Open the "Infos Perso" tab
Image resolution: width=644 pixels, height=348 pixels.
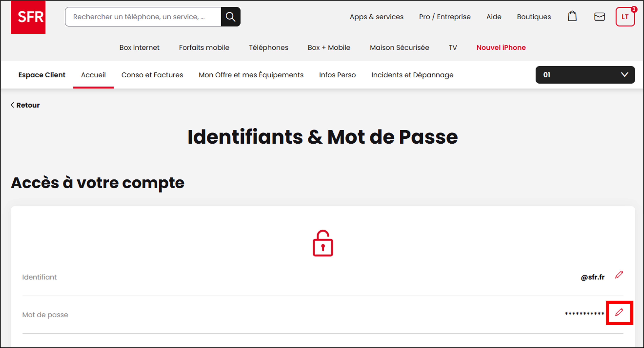(x=337, y=75)
